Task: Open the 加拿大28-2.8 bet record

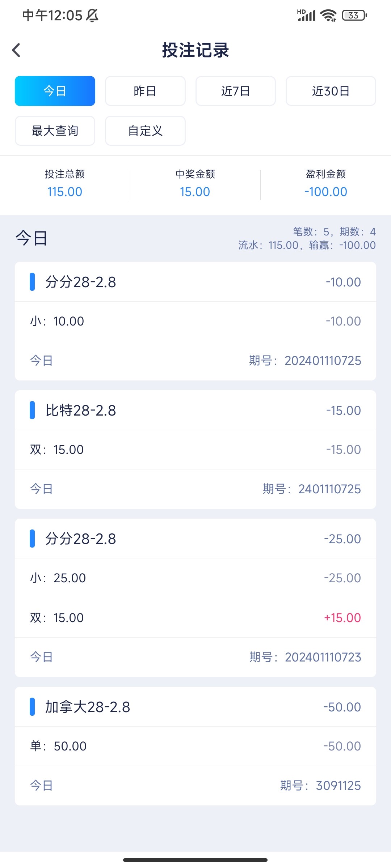Action: pos(195,707)
